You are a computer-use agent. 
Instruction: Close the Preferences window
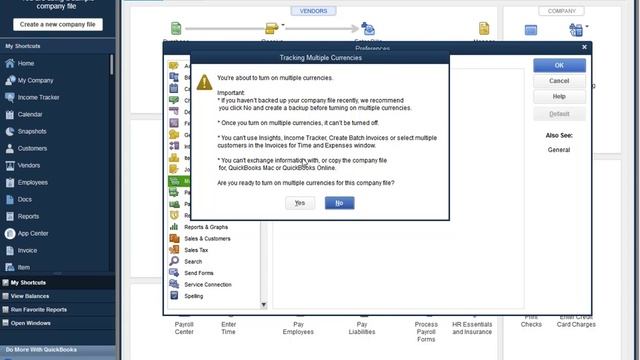584,47
